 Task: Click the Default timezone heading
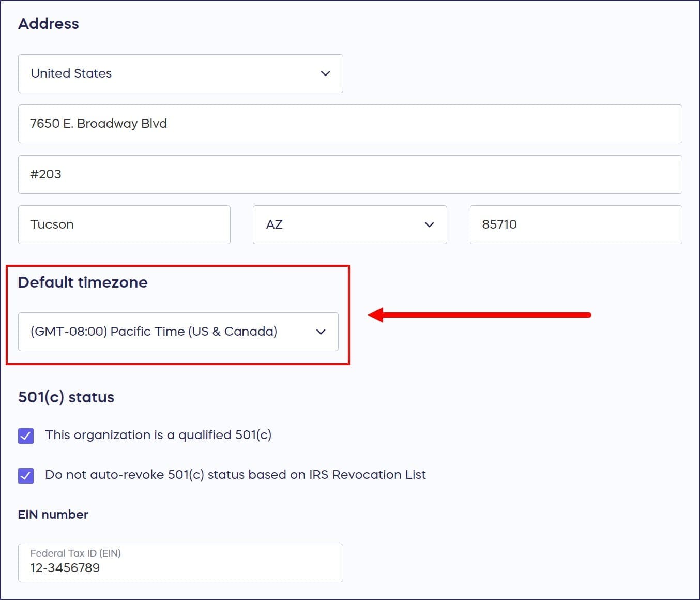tap(83, 282)
